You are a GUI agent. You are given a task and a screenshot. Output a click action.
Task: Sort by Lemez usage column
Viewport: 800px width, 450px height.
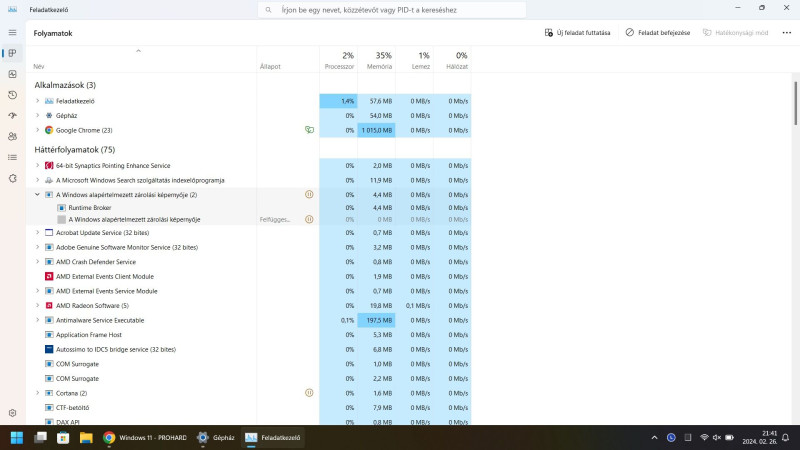414,60
